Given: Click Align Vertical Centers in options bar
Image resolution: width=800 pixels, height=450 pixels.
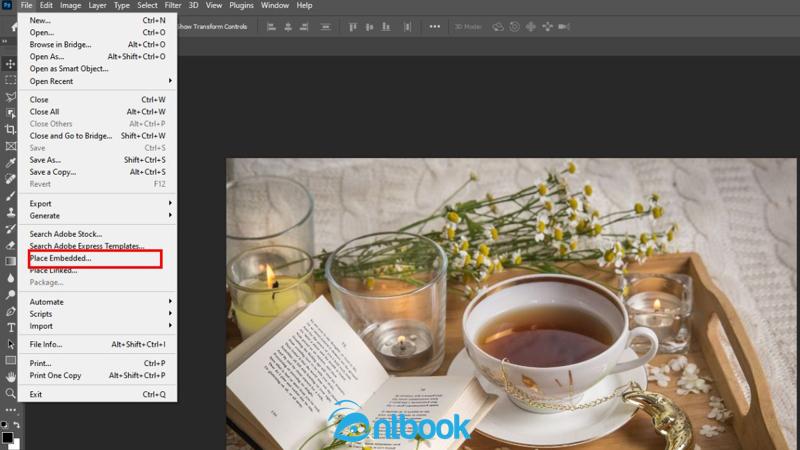Looking at the screenshot, I should [x=369, y=27].
